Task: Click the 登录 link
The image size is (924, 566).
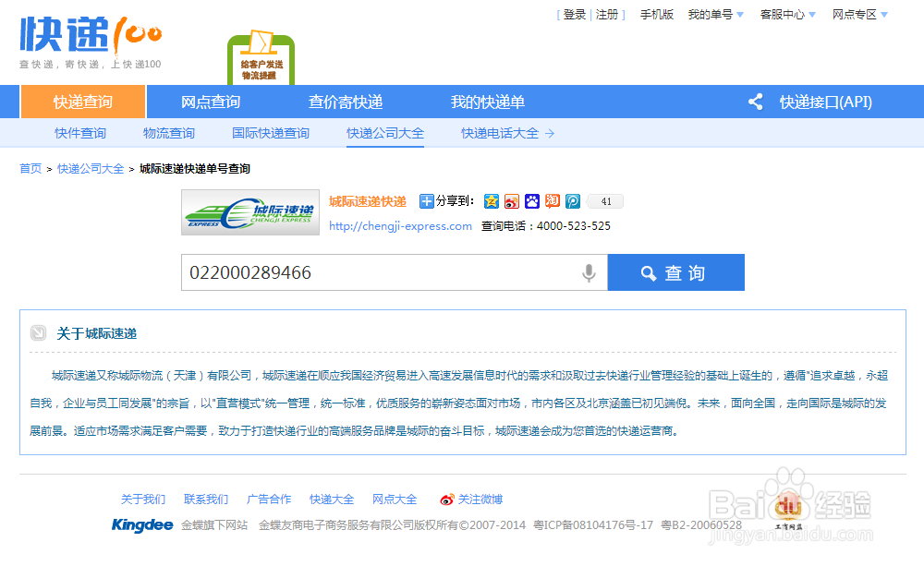Action: point(575,15)
